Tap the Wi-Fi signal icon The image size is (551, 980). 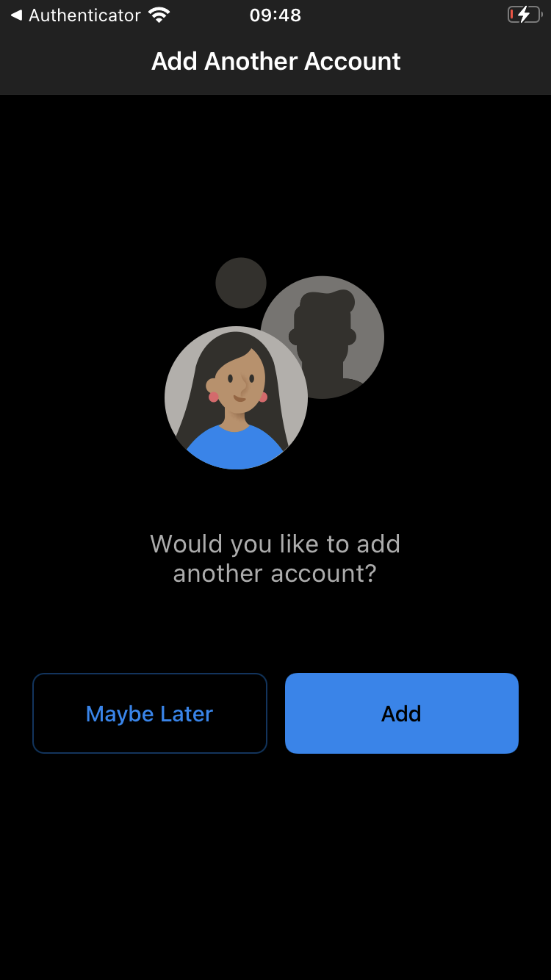159,15
